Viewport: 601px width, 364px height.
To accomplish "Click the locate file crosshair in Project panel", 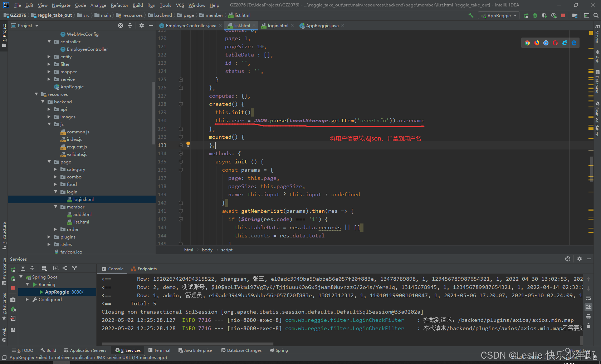I will [x=121, y=25].
